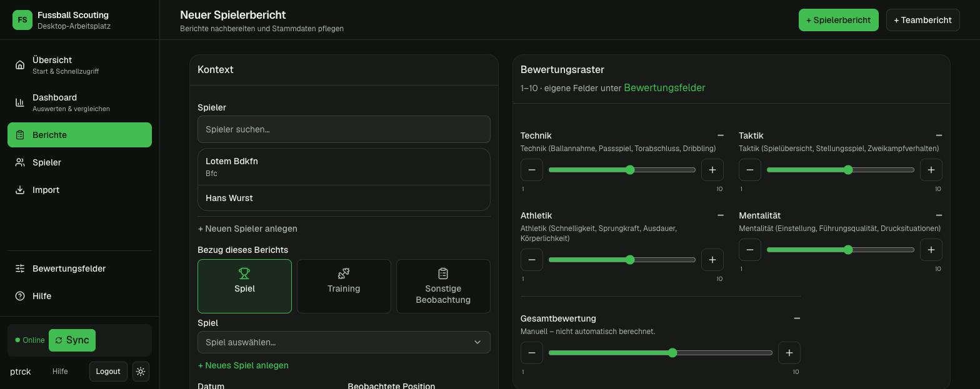This screenshot has height=389, width=980.
Task: Open the Hilfe sidebar entry
Action: [79, 296]
